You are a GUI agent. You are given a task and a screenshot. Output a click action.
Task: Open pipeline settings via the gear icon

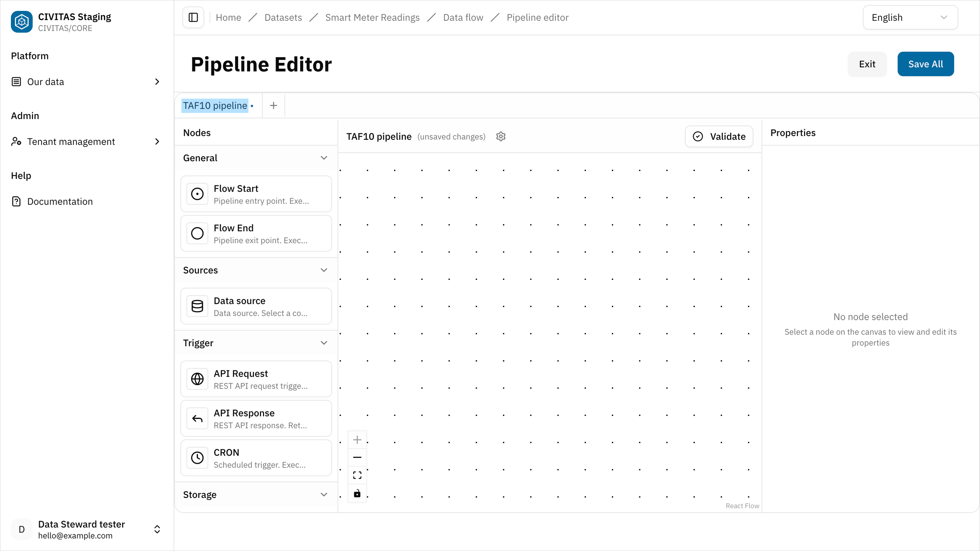pyautogui.click(x=501, y=136)
